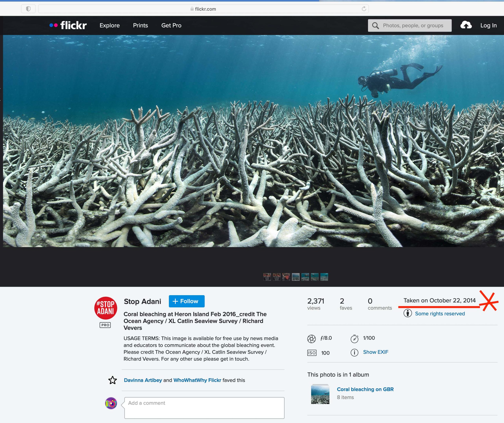Click Log In
The width and height of the screenshot is (504, 423).
coord(488,25)
